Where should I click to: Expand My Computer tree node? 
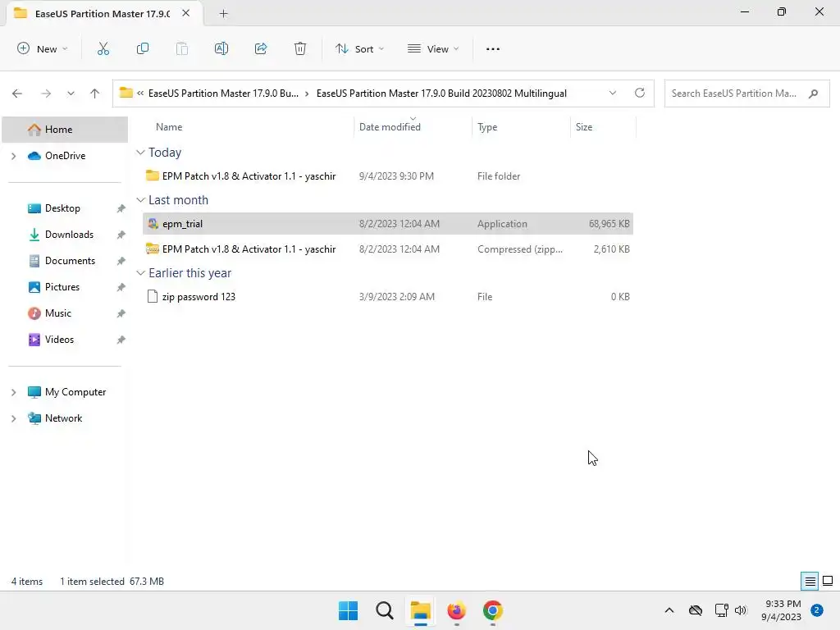[x=14, y=392]
